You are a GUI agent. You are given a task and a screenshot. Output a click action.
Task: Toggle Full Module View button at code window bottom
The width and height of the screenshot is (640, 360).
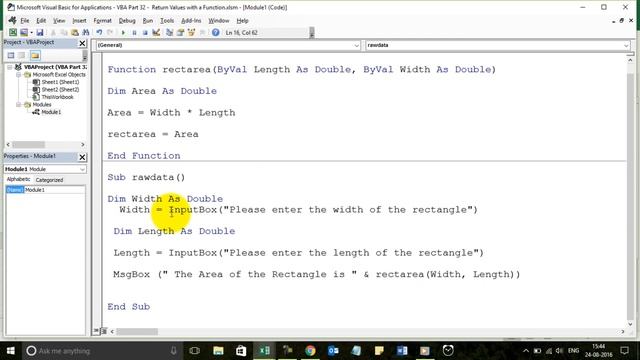pos(103,331)
